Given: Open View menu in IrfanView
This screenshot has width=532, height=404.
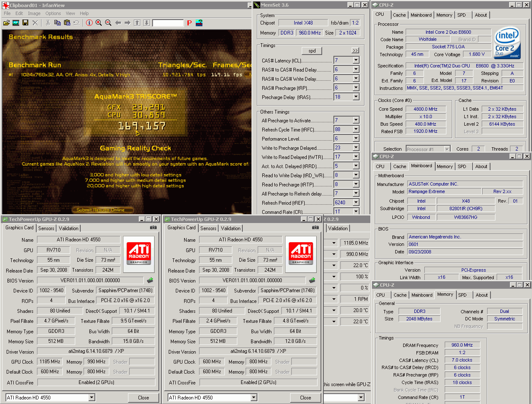Looking at the screenshot, I should coord(71,13).
